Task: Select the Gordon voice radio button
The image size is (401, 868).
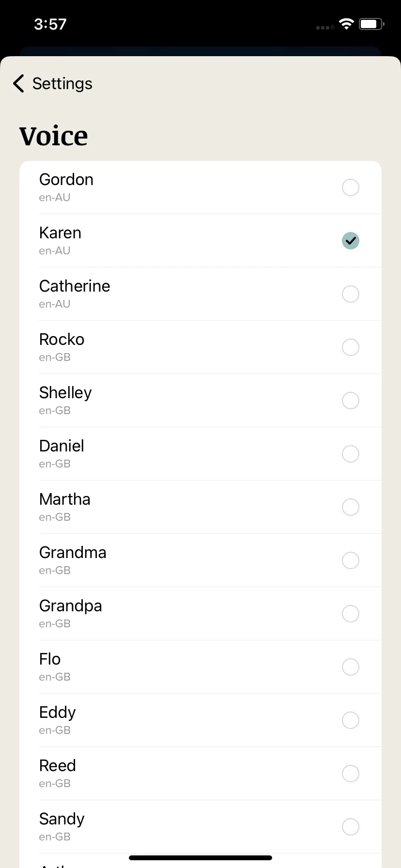Action: click(x=351, y=187)
